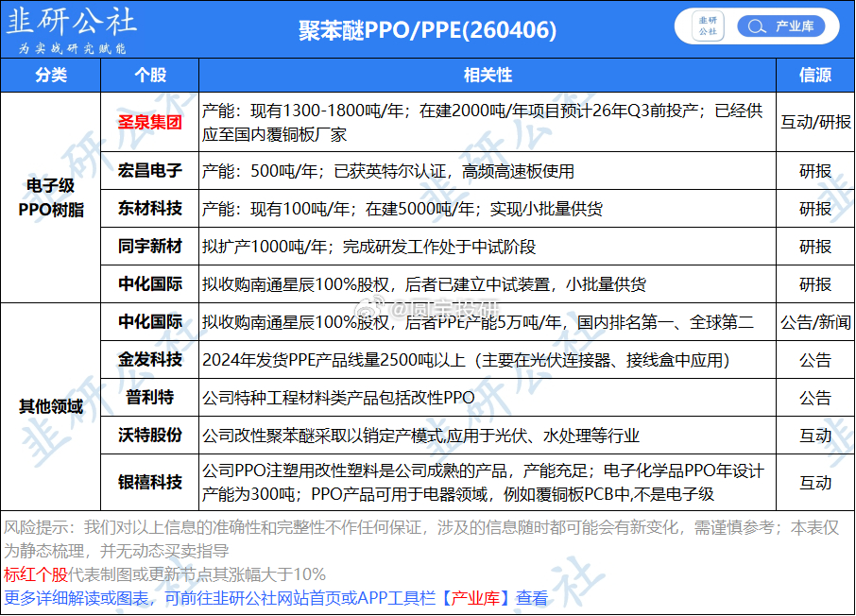Click the magnifier icon in 产业库 pill
856x616 pixels.
click(756, 26)
